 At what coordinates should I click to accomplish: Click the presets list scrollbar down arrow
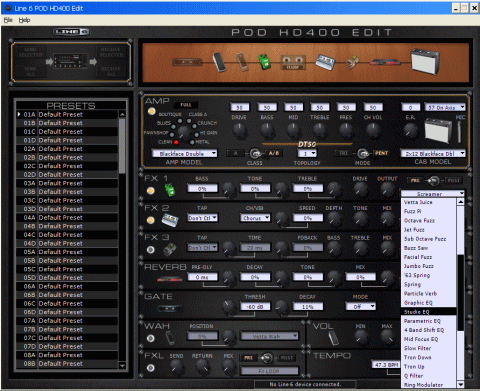pyautogui.click(x=122, y=366)
